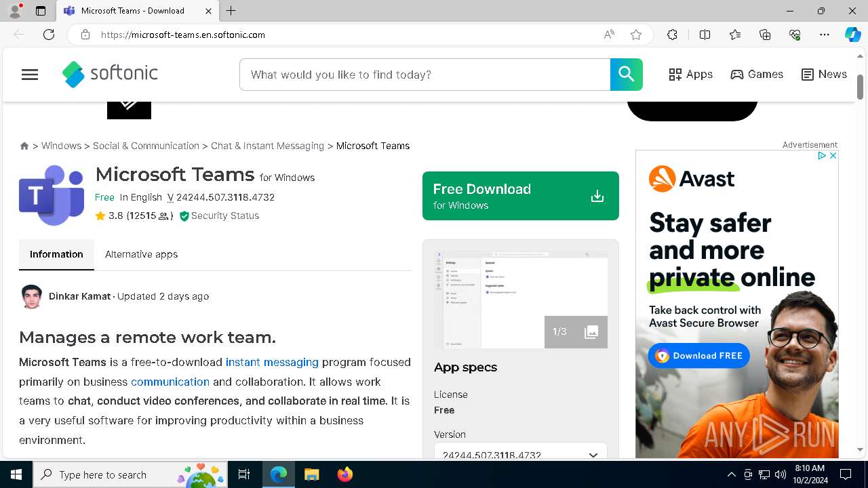Open Task View on taskbar

tap(244, 474)
